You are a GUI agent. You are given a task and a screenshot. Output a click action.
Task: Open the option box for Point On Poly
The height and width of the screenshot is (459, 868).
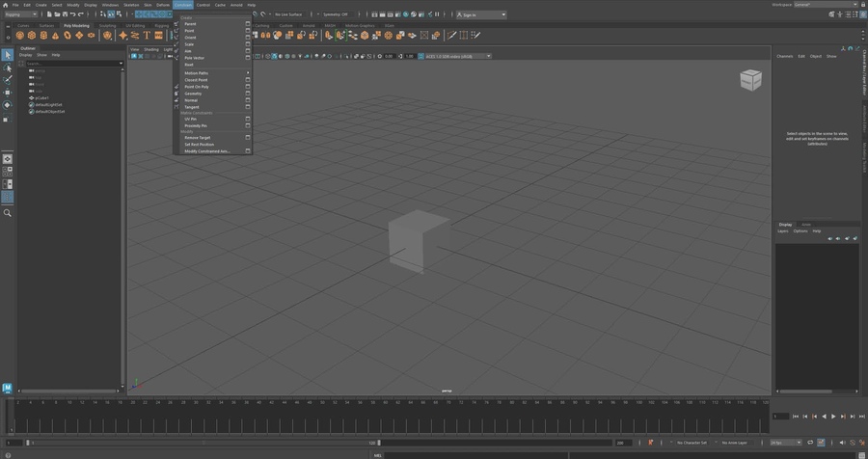coord(248,87)
